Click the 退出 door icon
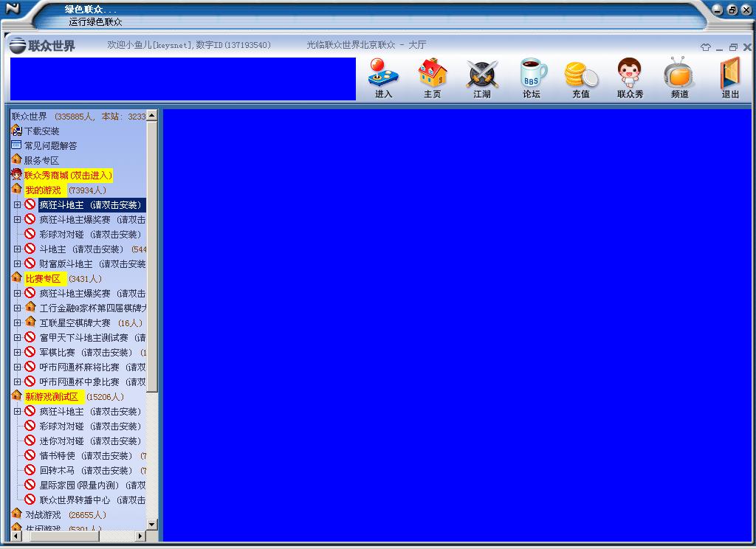 click(730, 73)
